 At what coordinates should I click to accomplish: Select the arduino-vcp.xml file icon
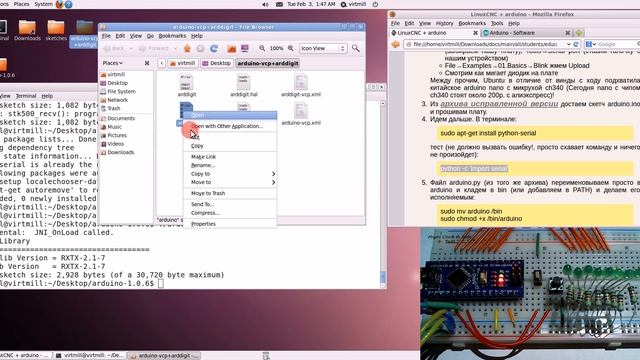pos(301,111)
